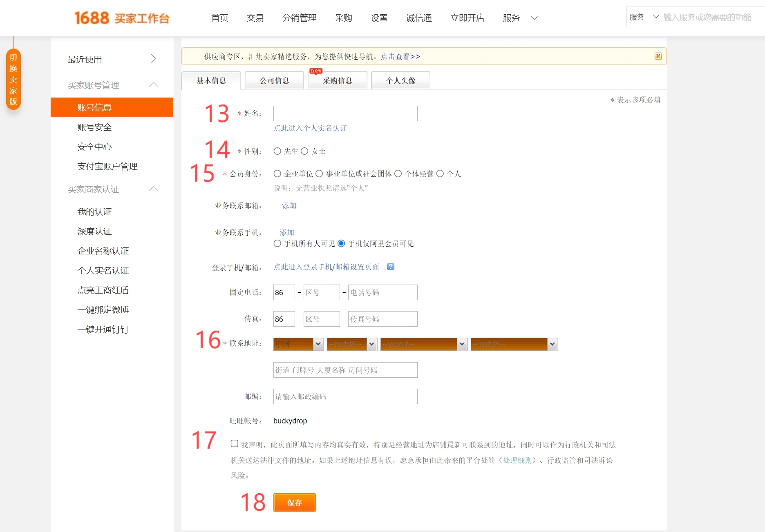Open 点此进入登录手机/邮箱设置页面 link
765x532 pixels.
click(327, 267)
